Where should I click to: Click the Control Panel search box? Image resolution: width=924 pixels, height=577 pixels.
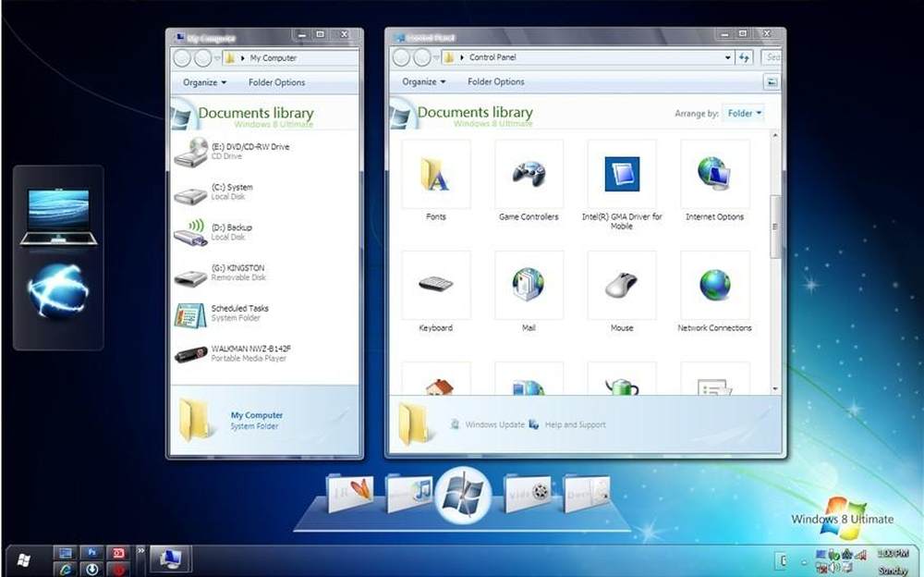772,57
